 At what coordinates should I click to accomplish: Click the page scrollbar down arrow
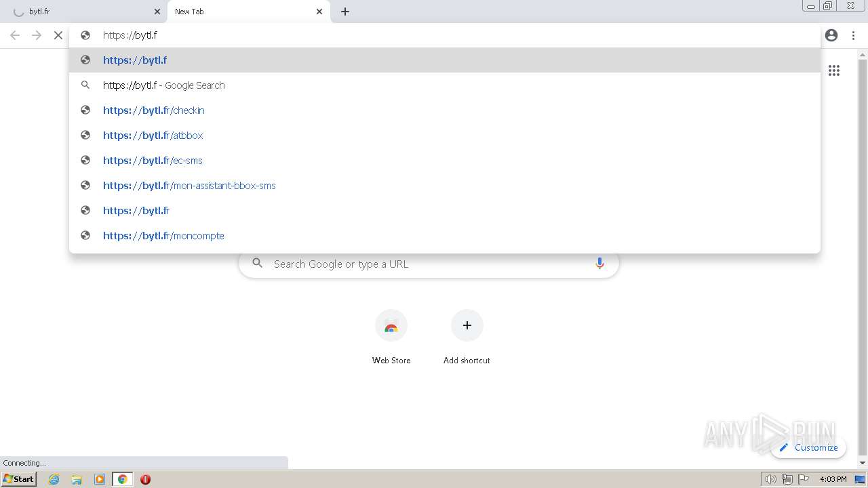tap(863, 463)
